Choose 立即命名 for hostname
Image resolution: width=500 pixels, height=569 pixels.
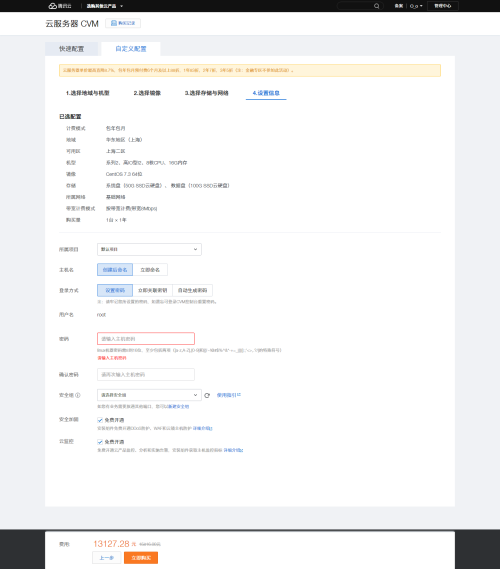click(150, 270)
